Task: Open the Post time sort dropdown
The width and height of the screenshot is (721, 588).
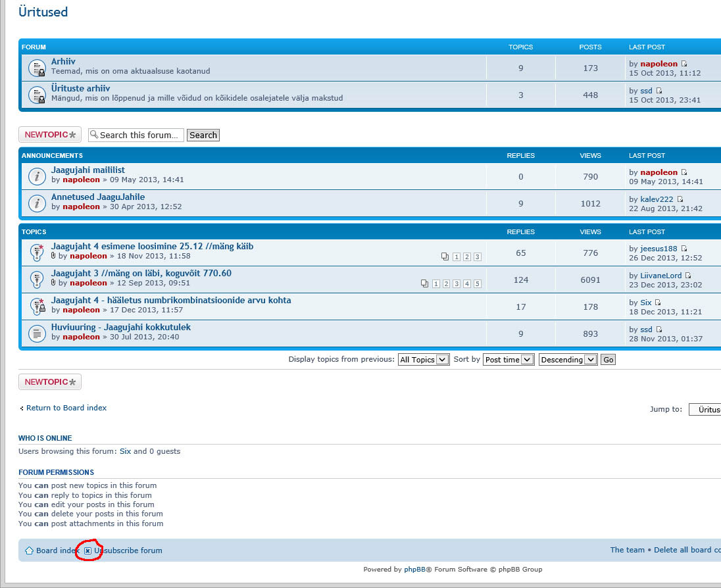Action: pos(508,360)
